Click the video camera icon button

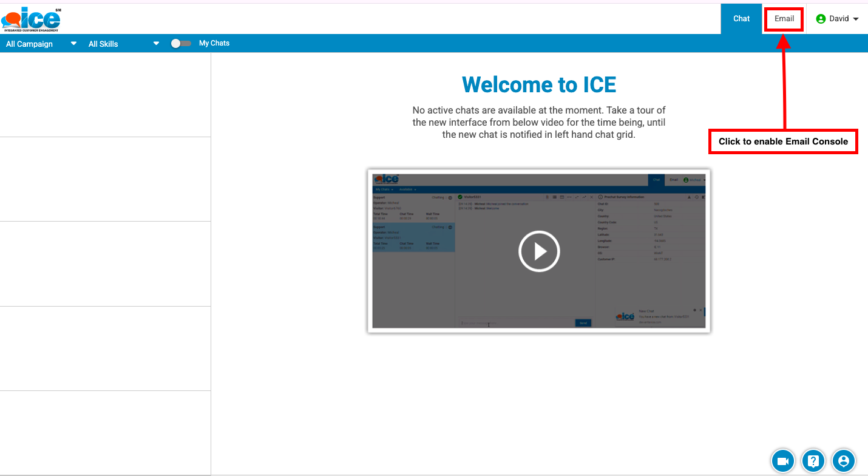(782, 461)
